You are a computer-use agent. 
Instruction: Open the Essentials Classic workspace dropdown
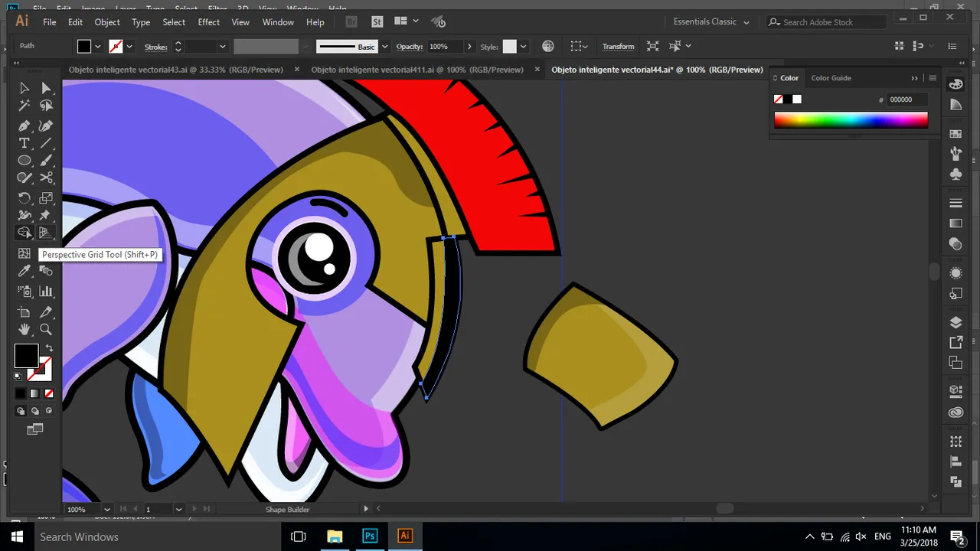click(x=711, y=21)
